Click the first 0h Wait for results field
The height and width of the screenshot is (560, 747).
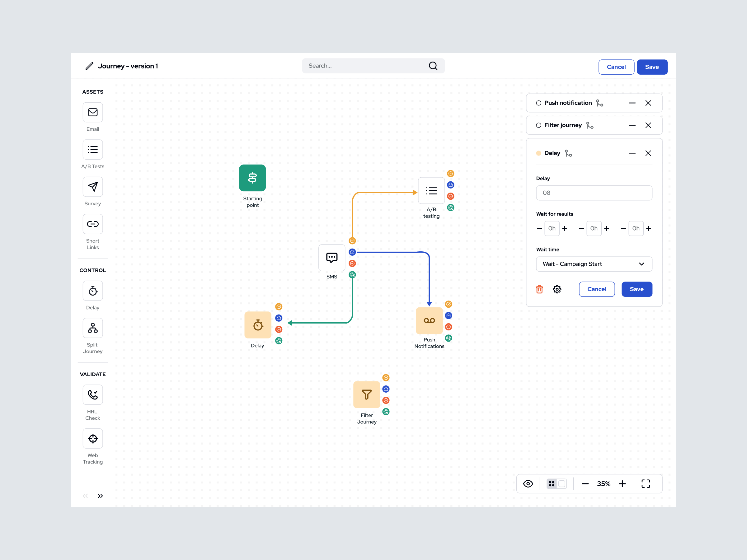(x=552, y=229)
